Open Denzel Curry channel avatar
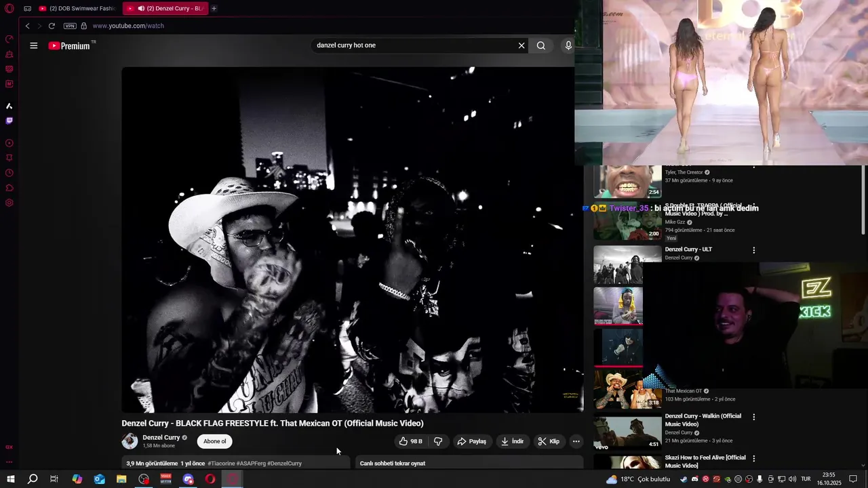This screenshot has width=868, height=488. click(x=130, y=441)
